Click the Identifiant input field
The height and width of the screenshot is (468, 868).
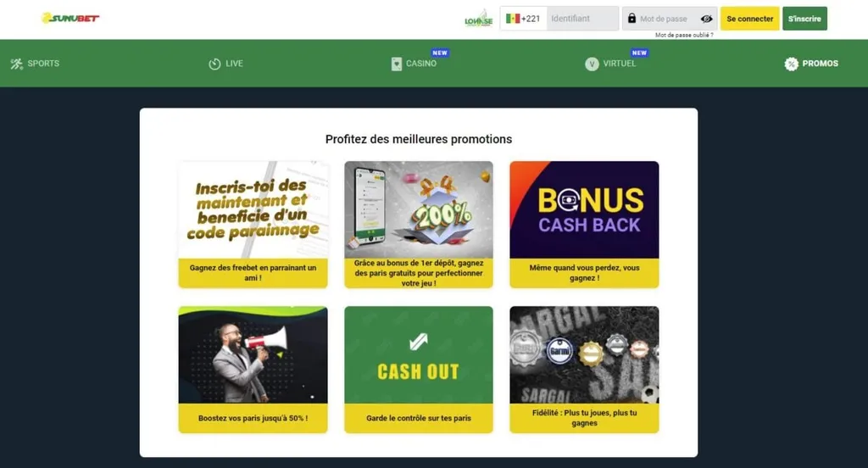coord(582,19)
